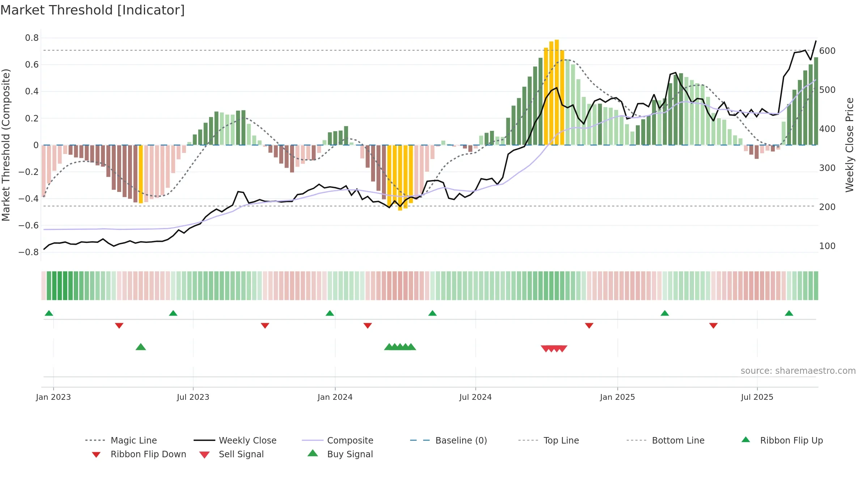Click the lone buy signal triangle in spring 2023
This screenshot has height=488, width=868.
(x=141, y=347)
